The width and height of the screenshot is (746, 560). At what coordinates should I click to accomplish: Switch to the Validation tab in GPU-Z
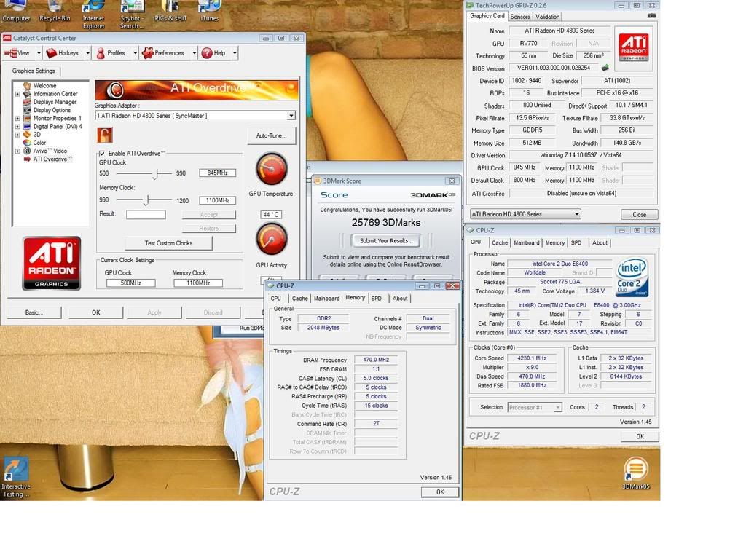548,17
